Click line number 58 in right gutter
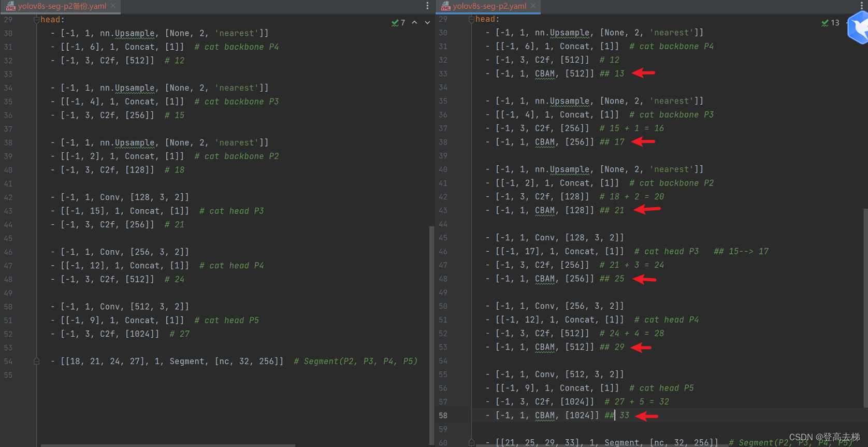Viewport: 868px width, 447px height. tap(443, 415)
